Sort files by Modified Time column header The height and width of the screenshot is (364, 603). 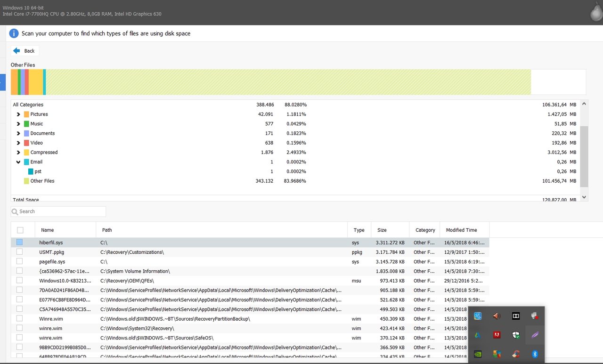[x=461, y=230]
